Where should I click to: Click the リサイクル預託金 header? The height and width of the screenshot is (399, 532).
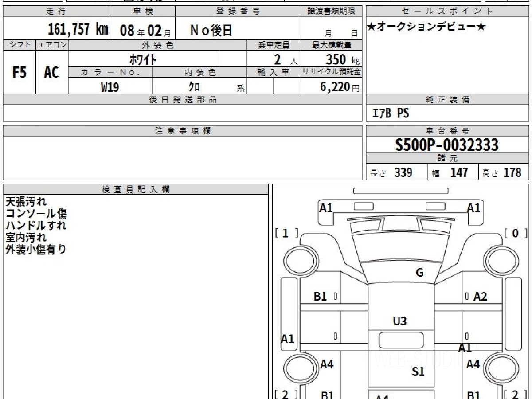[332, 72]
